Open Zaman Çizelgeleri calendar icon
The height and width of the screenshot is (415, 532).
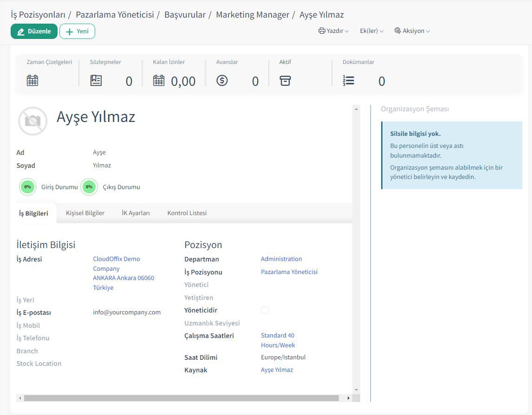click(32, 81)
